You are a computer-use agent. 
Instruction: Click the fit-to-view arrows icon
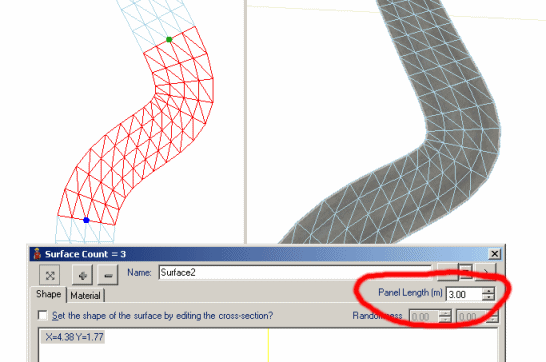click(50, 276)
